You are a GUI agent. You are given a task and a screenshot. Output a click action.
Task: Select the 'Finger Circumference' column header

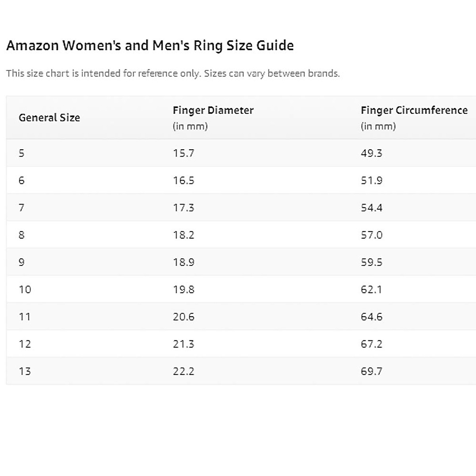click(414, 110)
